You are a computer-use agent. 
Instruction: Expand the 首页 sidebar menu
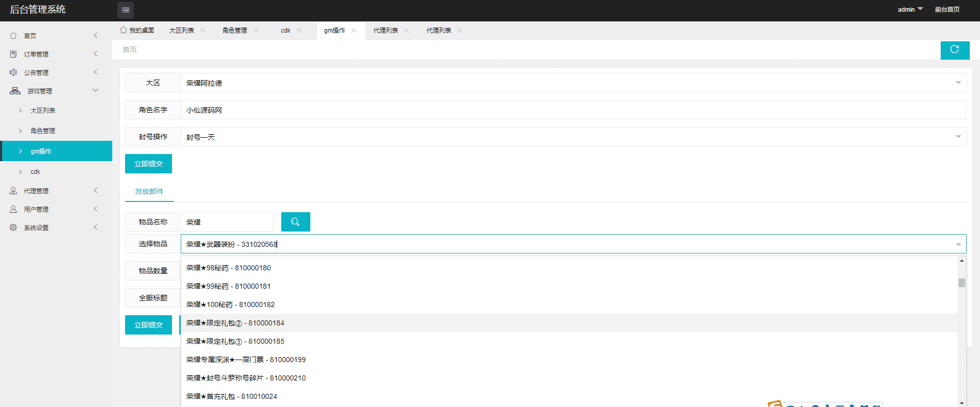(x=95, y=35)
